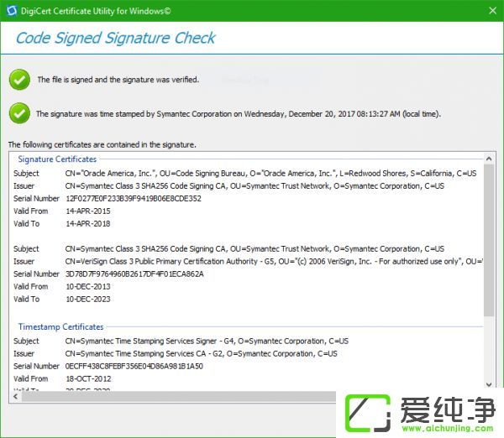
Task: Click the Valid To date 14-APR-2018
Action: point(87,224)
